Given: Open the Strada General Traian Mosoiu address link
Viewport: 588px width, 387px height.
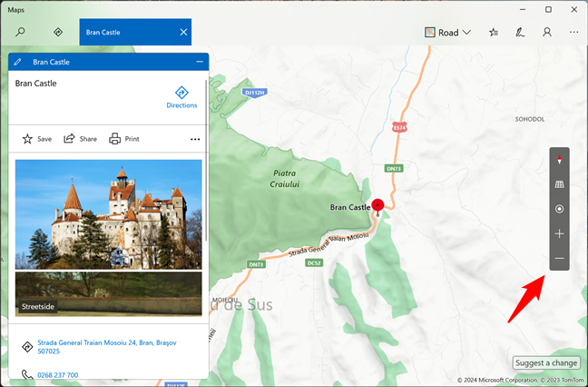Looking at the screenshot, I should pos(107,347).
